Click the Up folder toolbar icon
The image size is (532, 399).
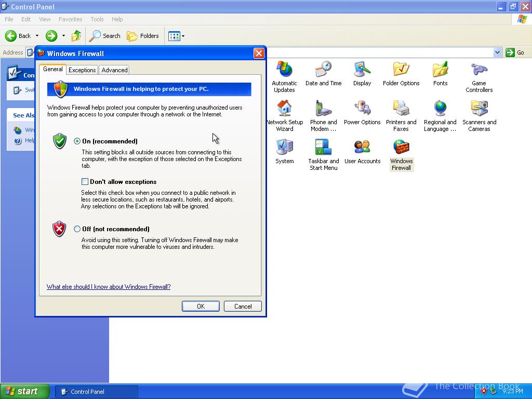coord(76,36)
